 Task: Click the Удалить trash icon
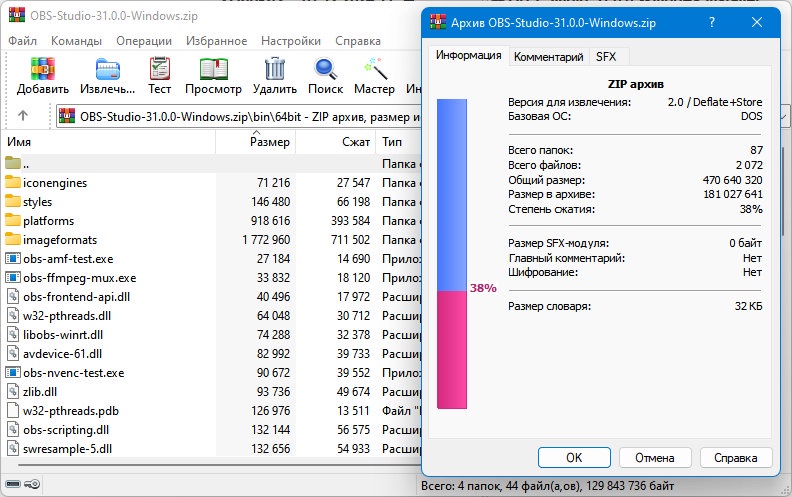coord(275,69)
